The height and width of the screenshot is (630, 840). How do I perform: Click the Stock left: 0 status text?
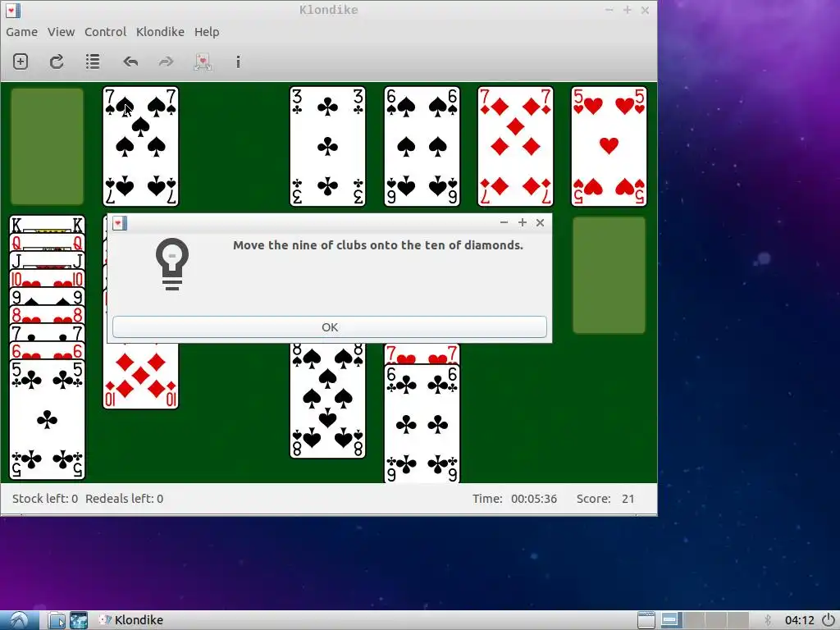coord(45,499)
